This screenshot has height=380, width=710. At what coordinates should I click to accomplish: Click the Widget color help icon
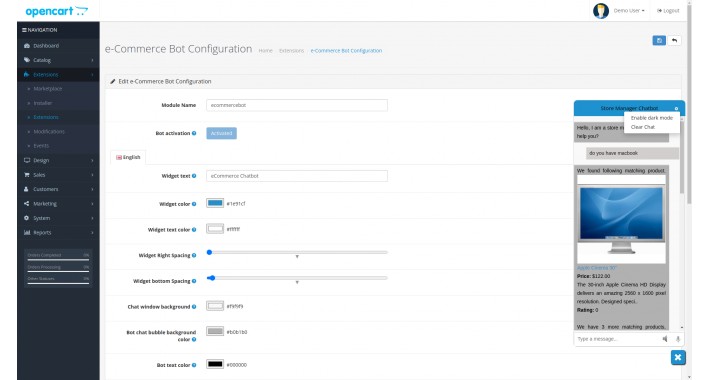(194, 204)
